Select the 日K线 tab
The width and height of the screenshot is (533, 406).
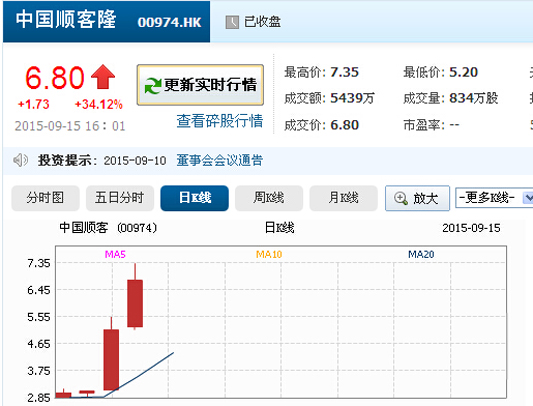coord(194,198)
